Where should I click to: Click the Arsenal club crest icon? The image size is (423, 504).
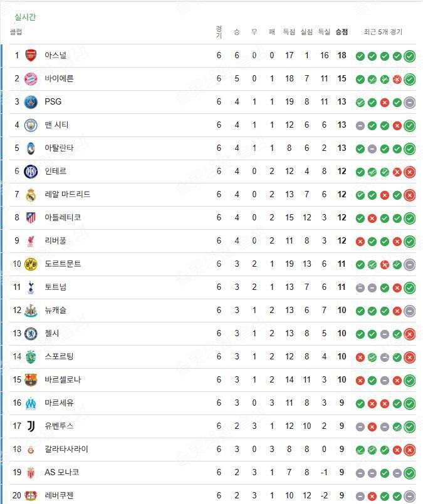(31, 56)
